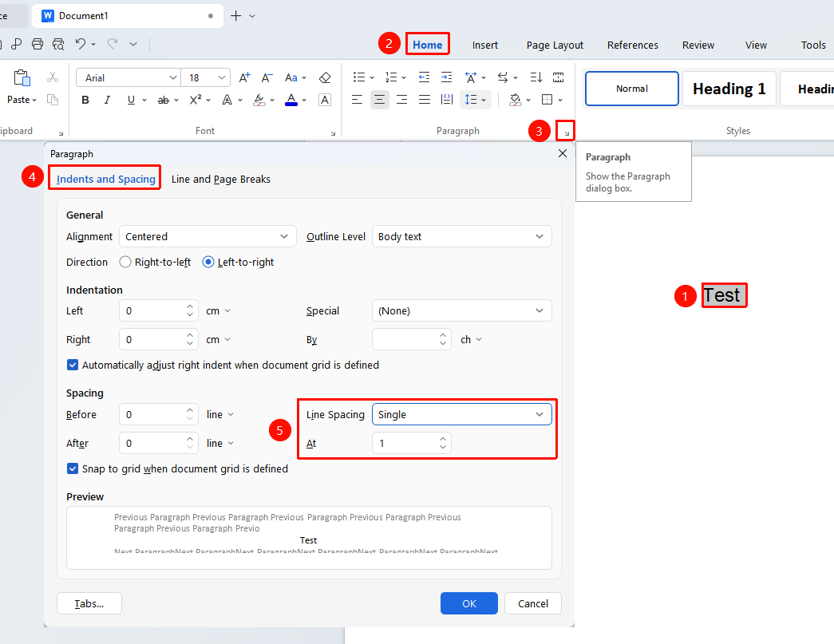Click the superscript icon
This screenshot has height=644, width=834.
click(196, 100)
